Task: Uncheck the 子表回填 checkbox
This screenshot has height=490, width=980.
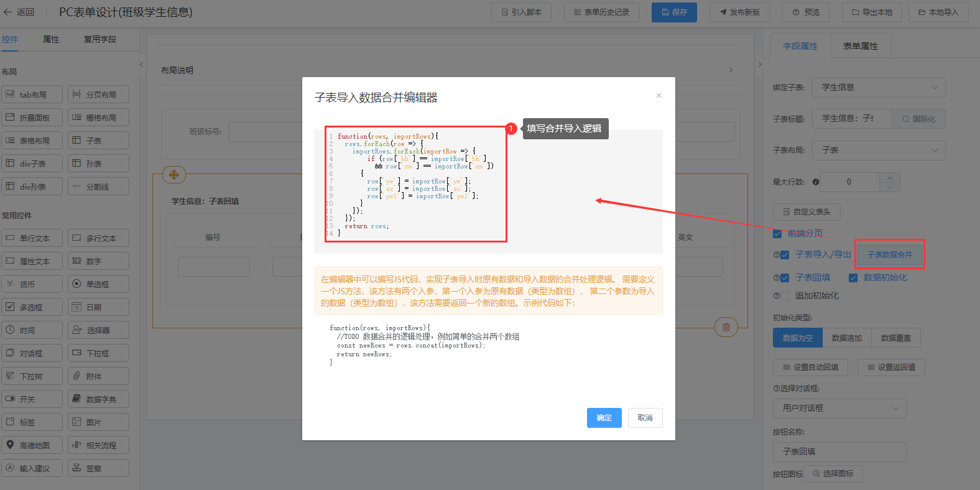Action: (x=785, y=278)
